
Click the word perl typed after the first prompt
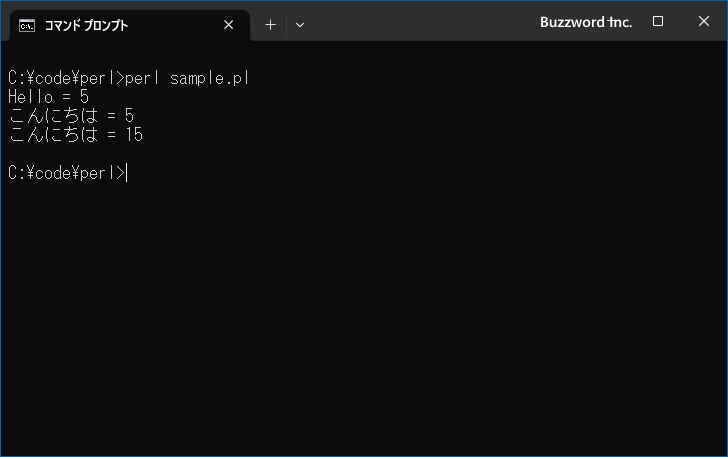142,78
